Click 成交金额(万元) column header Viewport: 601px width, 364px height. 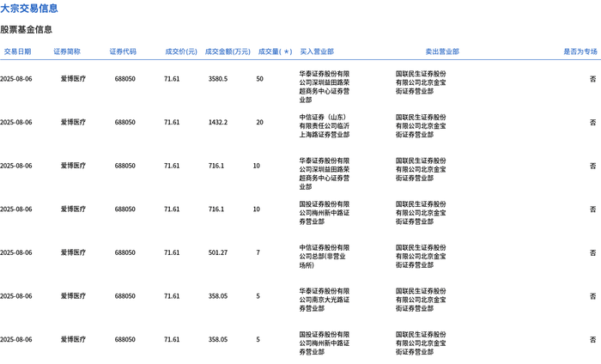point(228,52)
